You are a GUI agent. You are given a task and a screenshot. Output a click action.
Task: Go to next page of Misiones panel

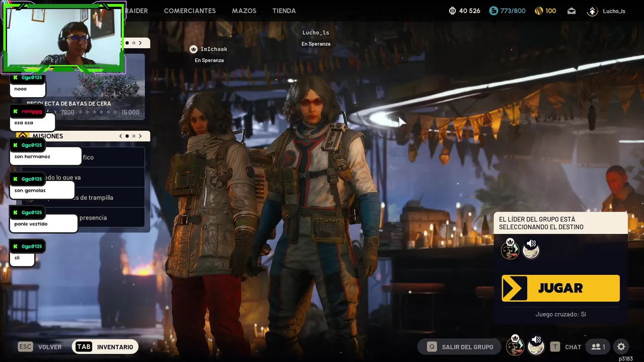[140, 136]
